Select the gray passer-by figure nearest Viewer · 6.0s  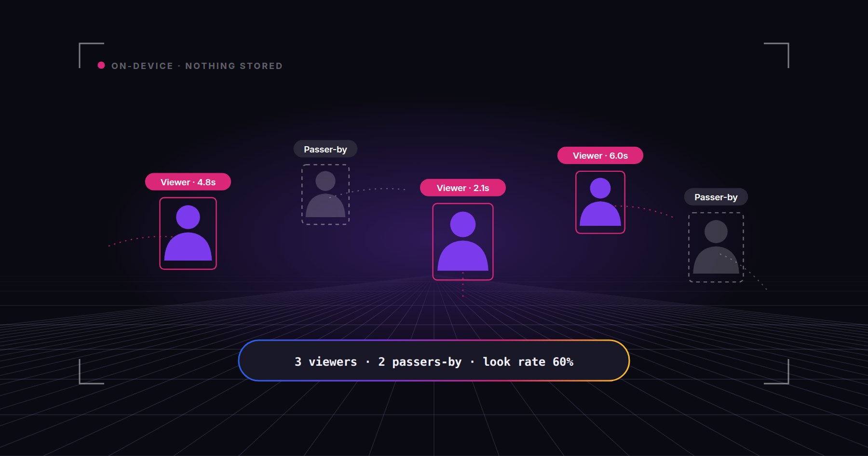(x=716, y=247)
